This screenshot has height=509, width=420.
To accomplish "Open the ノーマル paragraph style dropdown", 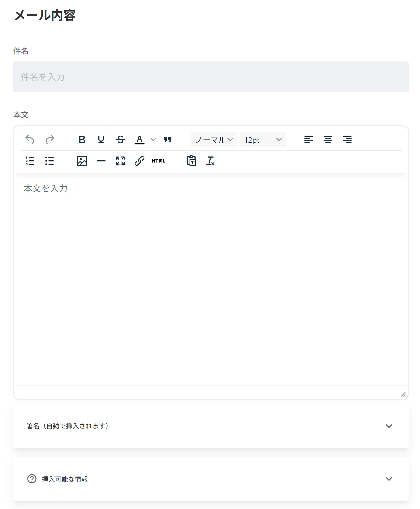I will coord(214,139).
